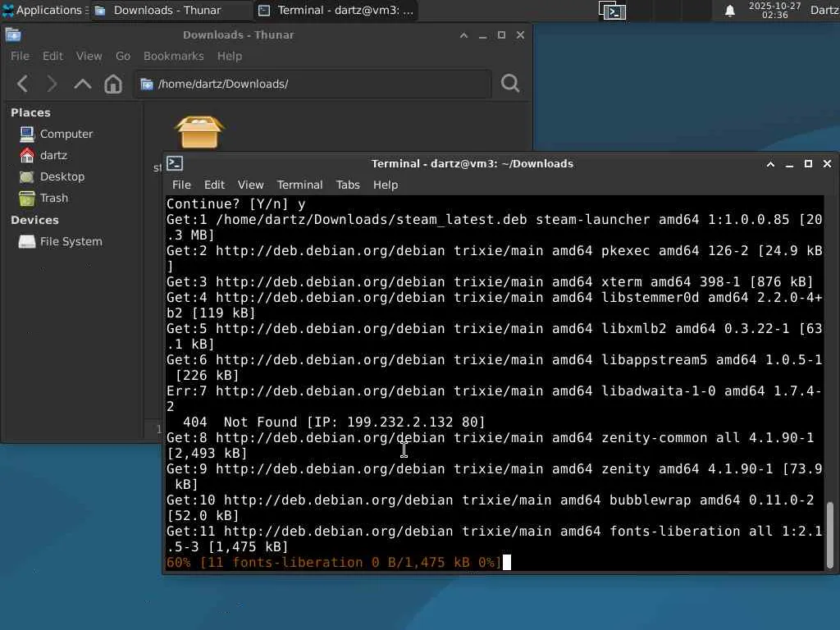Click the Terminal window title bar icon

[175, 163]
